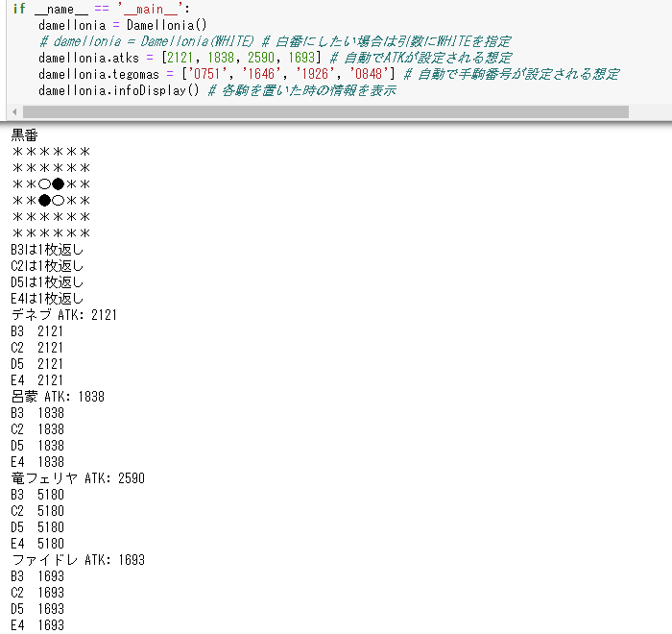Click the damellonia.infoDisplay() call
This screenshot has height=634, width=672.
[x=119, y=90]
